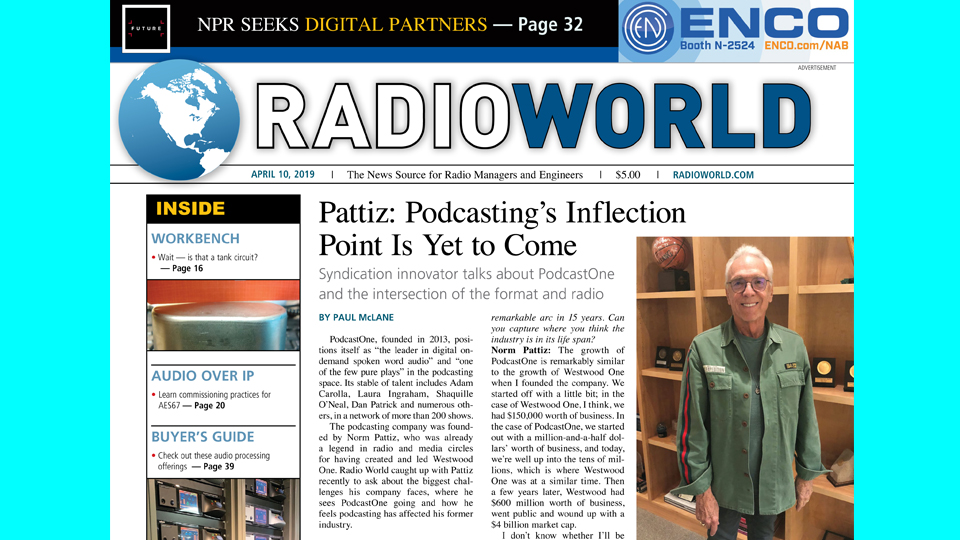Click the italic question about industry life span
This screenshot has height=540, width=960.
558,329
